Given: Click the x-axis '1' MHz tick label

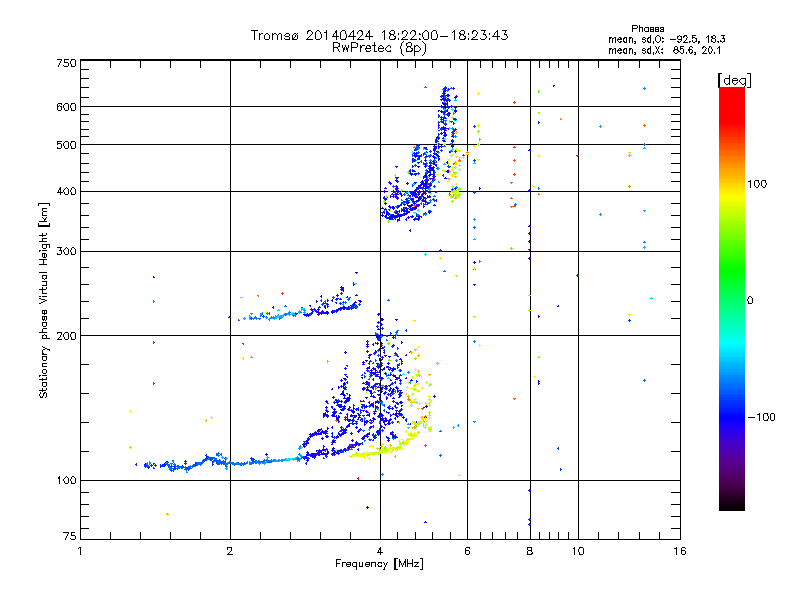Looking at the screenshot, I should point(80,551).
